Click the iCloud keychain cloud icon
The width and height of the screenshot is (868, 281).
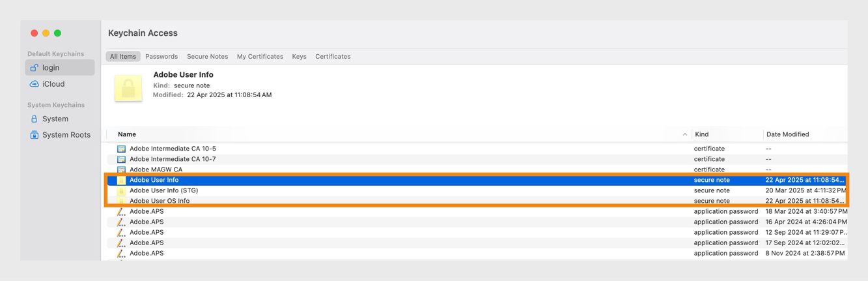(35, 84)
